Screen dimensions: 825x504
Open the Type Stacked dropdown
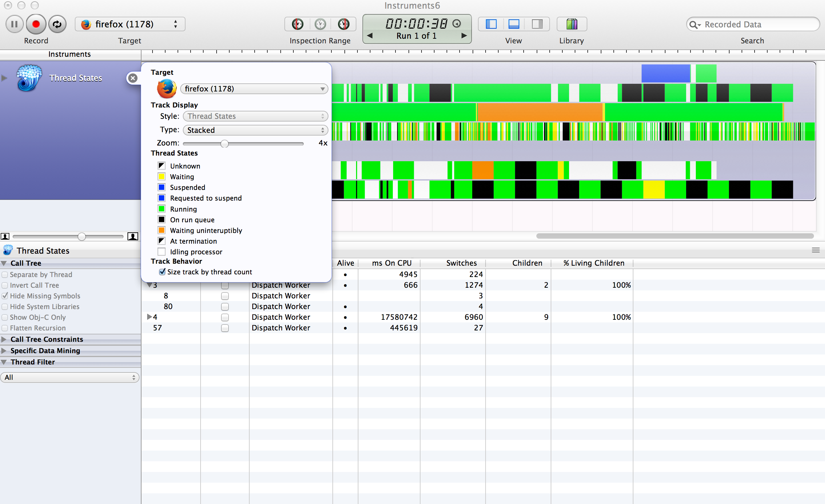point(255,130)
